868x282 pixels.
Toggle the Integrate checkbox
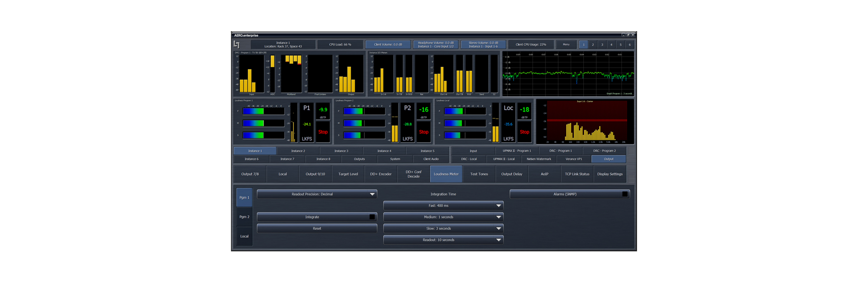coord(372,217)
